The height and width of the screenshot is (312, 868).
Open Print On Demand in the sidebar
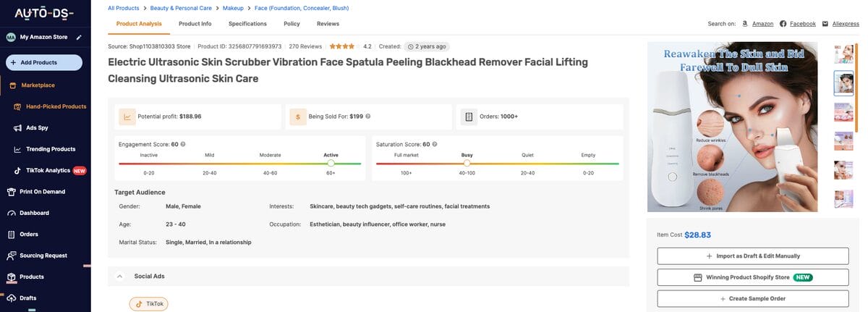(x=42, y=192)
